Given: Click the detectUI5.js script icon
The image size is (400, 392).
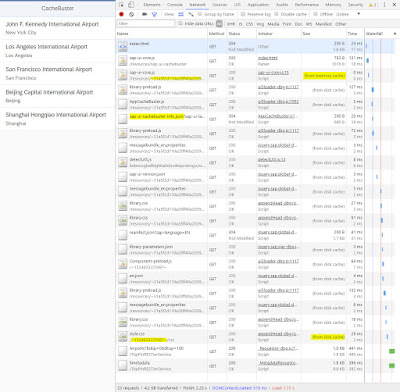Looking at the screenshot, I should pyautogui.click(x=123, y=163).
